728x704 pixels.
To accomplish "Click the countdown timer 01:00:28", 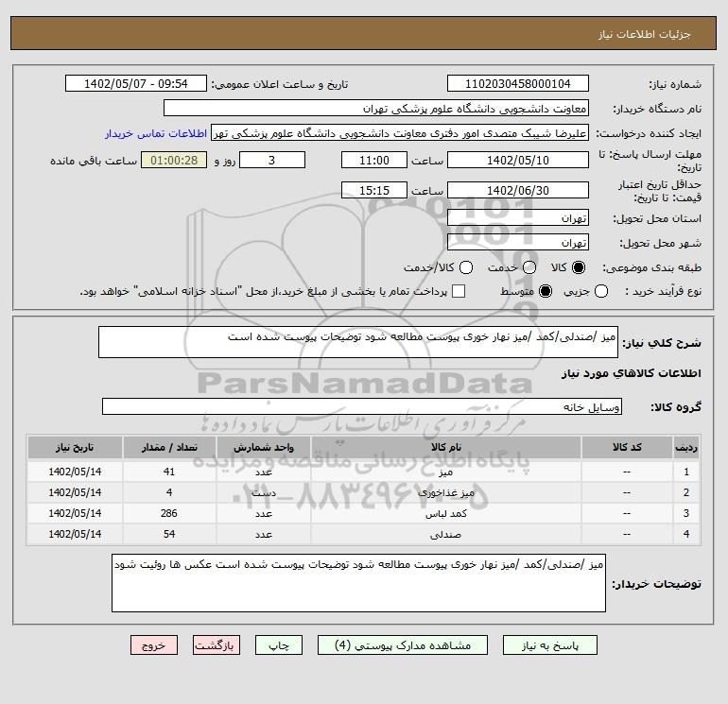I will click(174, 160).
